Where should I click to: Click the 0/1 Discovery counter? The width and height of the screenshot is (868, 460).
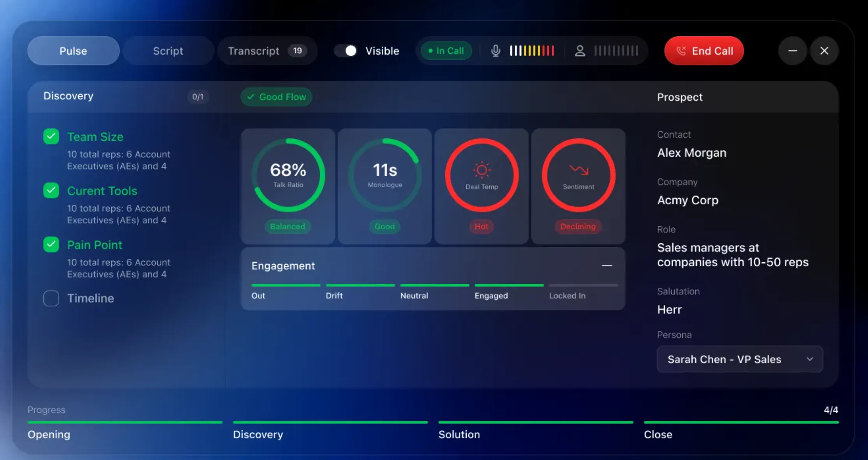pyautogui.click(x=198, y=97)
